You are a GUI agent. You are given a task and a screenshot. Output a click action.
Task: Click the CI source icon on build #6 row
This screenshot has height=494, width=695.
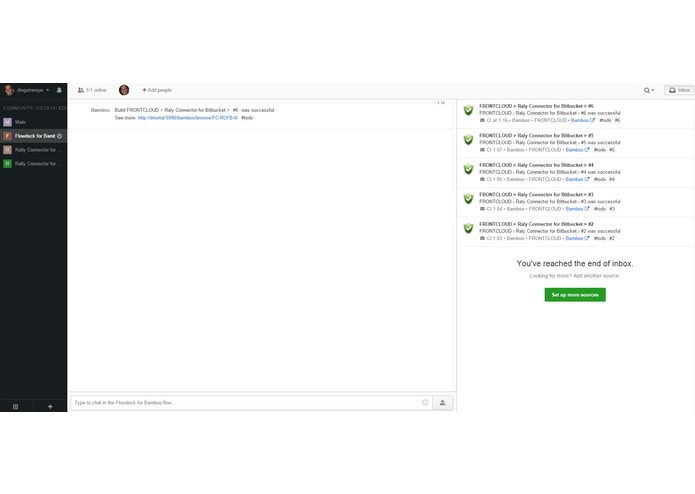click(482, 120)
